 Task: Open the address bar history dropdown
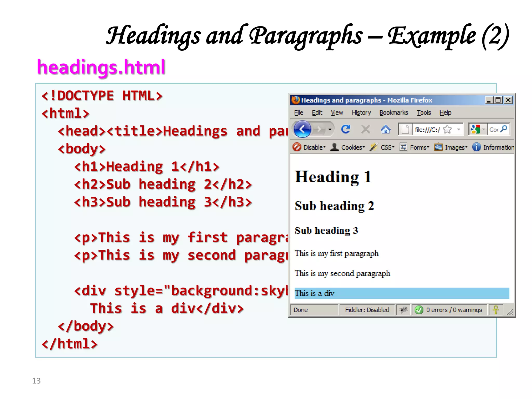point(458,129)
